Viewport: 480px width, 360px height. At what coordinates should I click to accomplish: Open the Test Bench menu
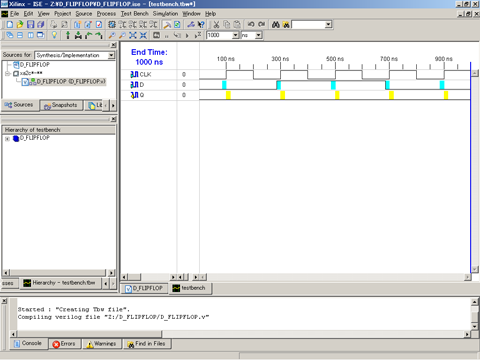pos(134,14)
